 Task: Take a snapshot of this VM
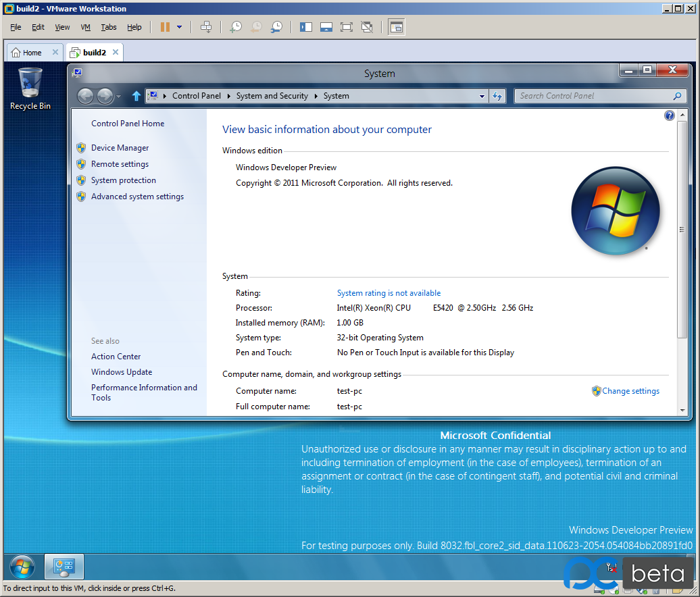(x=236, y=27)
